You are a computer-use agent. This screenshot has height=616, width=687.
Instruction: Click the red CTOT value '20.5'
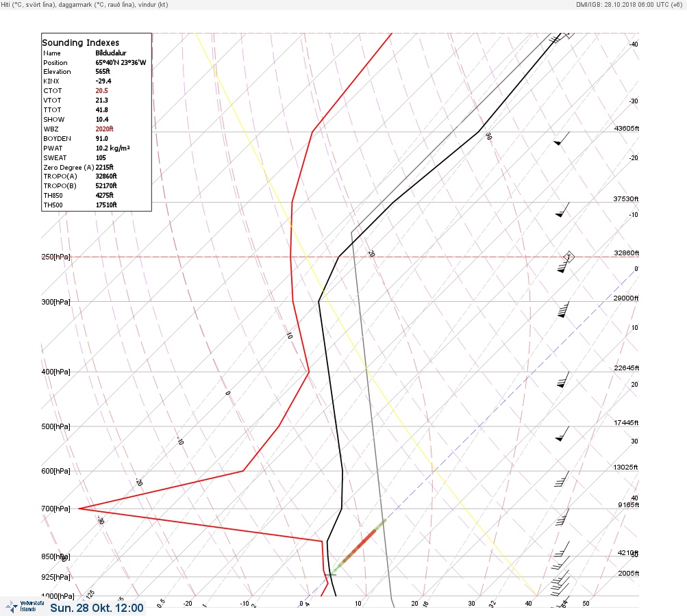point(101,90)
